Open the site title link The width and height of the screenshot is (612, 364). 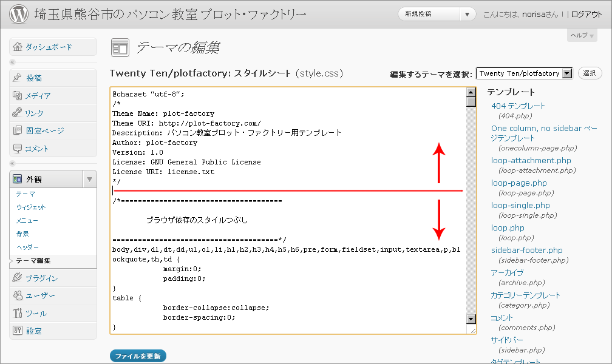pos(170,15)
